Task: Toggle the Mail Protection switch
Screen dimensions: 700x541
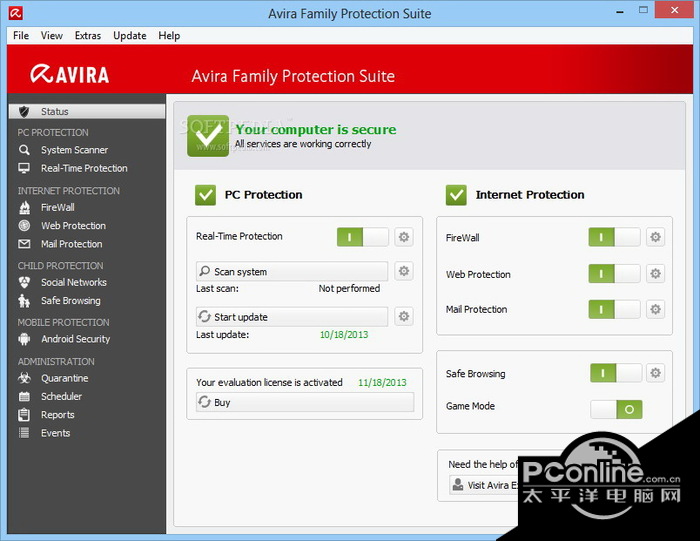Action: pyautogui.click(x=614, y=309)
